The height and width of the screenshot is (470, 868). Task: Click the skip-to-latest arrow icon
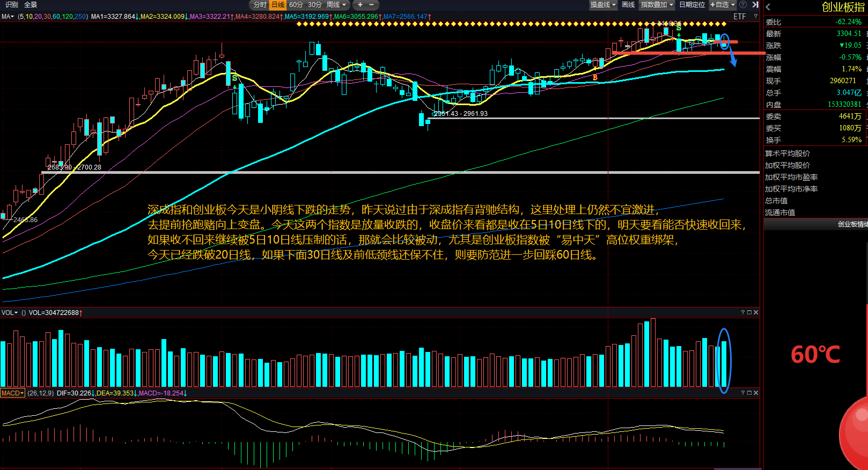(x=755, y=5)
